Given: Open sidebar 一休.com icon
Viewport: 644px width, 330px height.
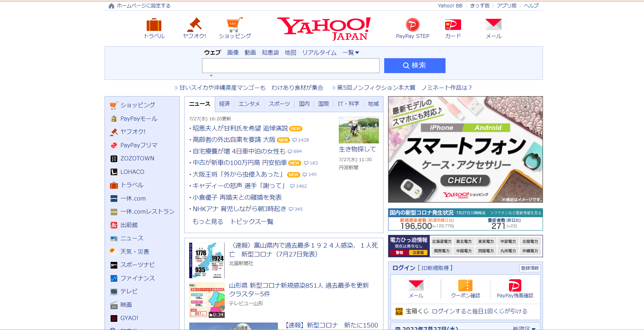Looking at the screenshot, I should [114, 198].
